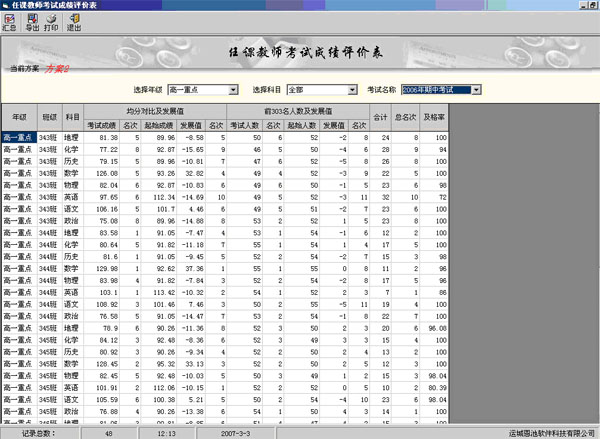Click the 年级 column header

click(x=20, y=118)
